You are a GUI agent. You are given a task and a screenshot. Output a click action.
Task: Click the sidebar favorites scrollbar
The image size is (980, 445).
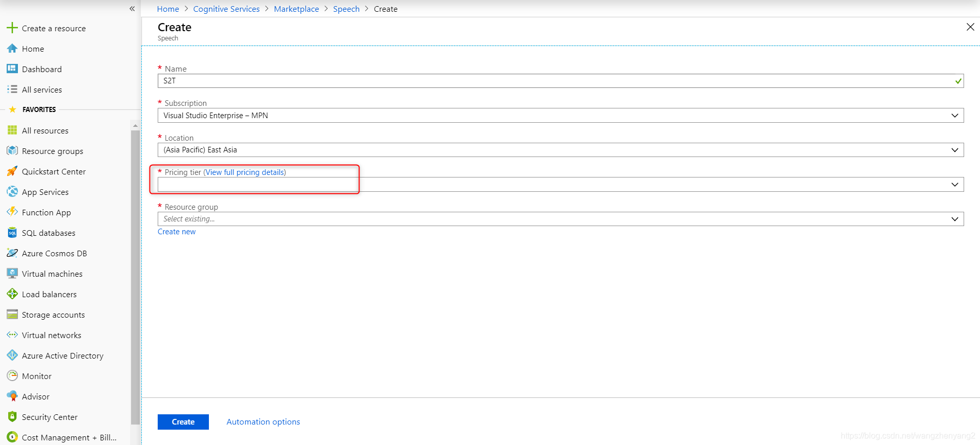(135, 276)
